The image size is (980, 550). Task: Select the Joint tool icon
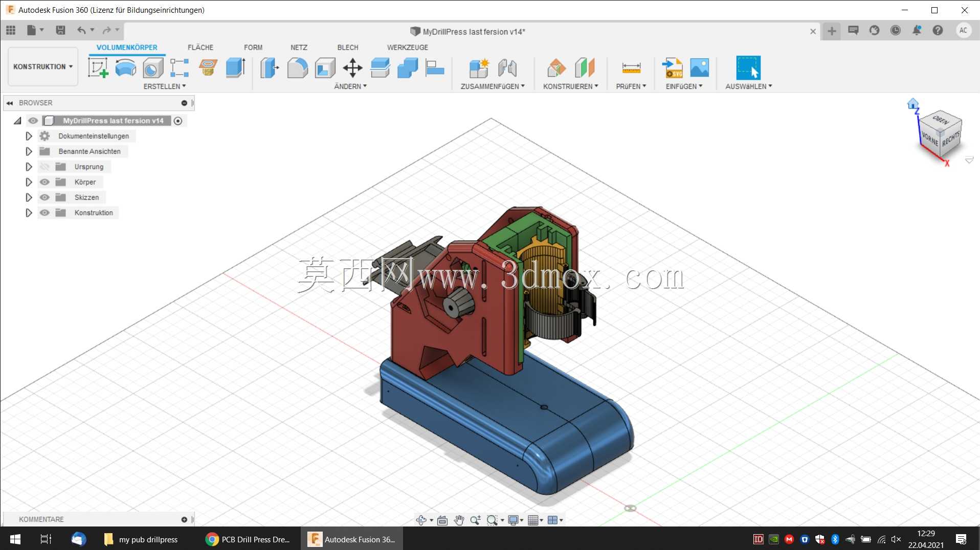pos(507,67)
